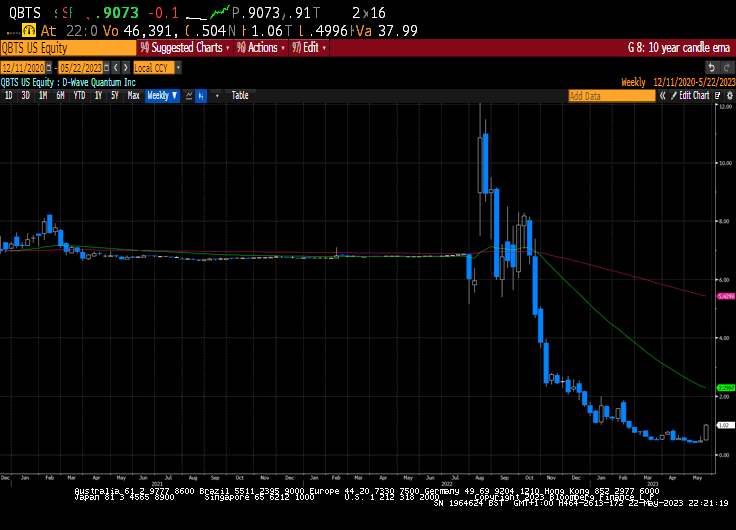Open the Suggested Charts menu
The width and height of the screenshot is (736, 530).
(x=185, y=48)
